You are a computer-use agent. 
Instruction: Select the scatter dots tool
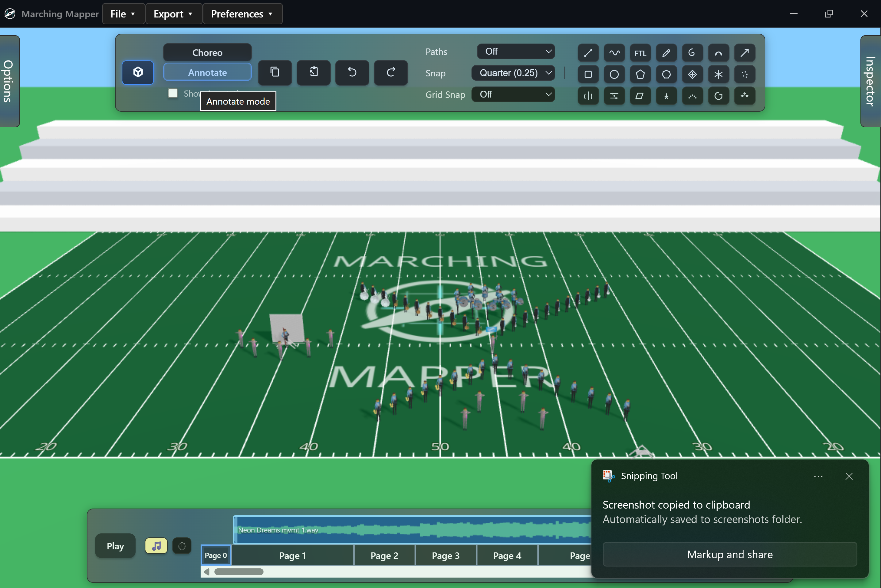tap(745, 74)
